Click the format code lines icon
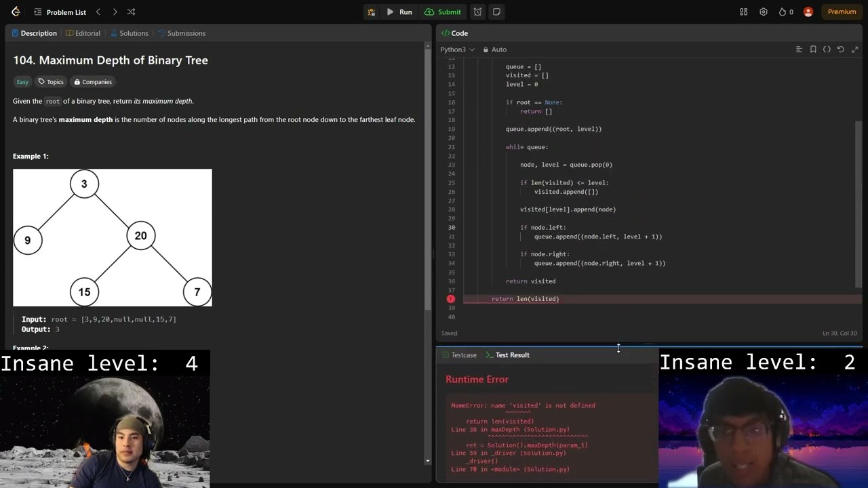Viewport: 868px width, 488px height. (799, 49)
